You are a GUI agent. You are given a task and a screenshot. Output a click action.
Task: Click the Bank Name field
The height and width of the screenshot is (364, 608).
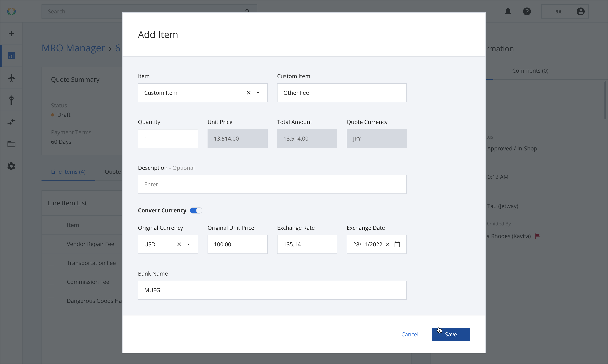tap(272, 290)
